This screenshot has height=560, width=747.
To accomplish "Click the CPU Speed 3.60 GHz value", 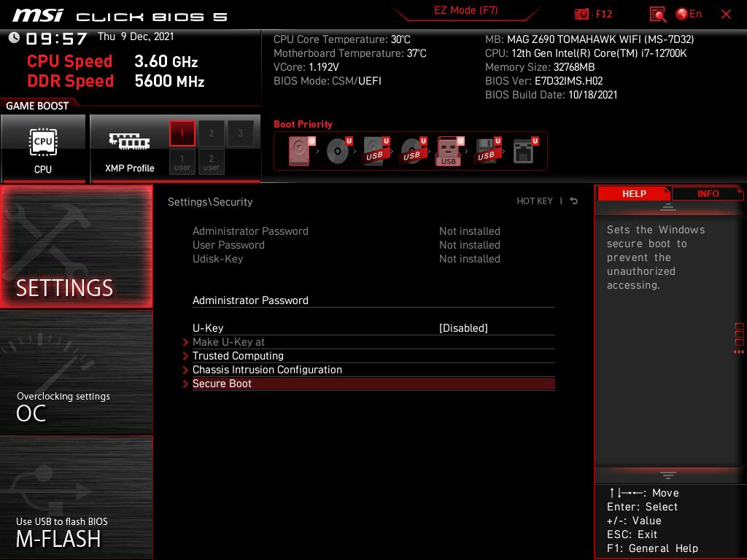I will (x=166, y=61).
